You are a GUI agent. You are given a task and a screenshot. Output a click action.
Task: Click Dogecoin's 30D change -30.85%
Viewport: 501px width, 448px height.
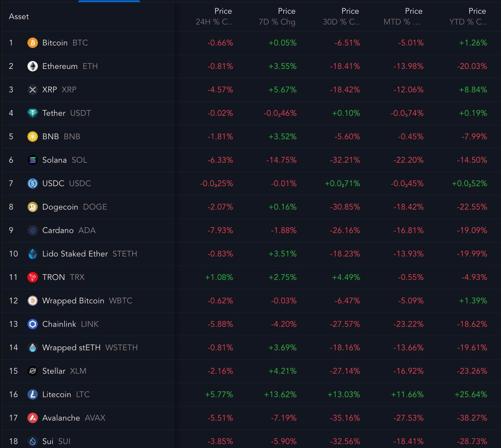(345, 207)
